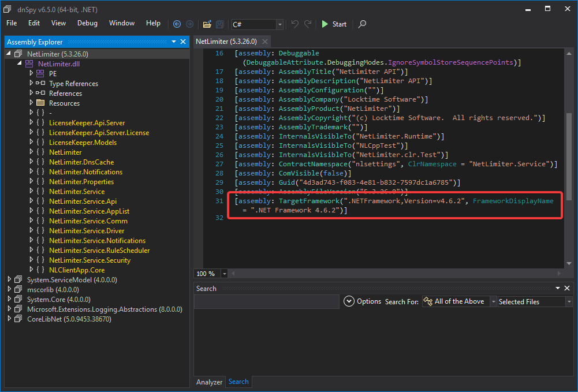Screen dimensions: 578x392
Task: Click into the Search text field
Action: point(266,301)
